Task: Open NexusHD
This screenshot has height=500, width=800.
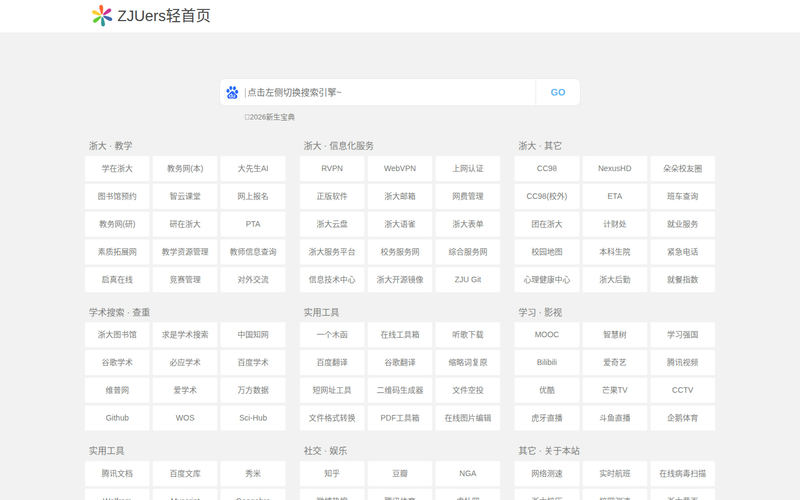Action: (x=615, y=168)
